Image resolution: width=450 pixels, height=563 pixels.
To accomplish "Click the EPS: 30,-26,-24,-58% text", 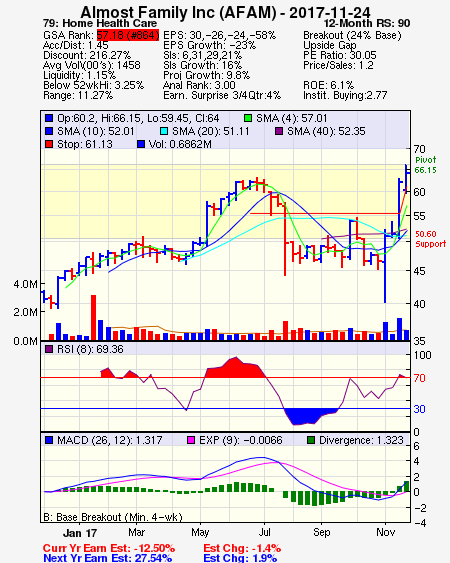I will point(219,35).
